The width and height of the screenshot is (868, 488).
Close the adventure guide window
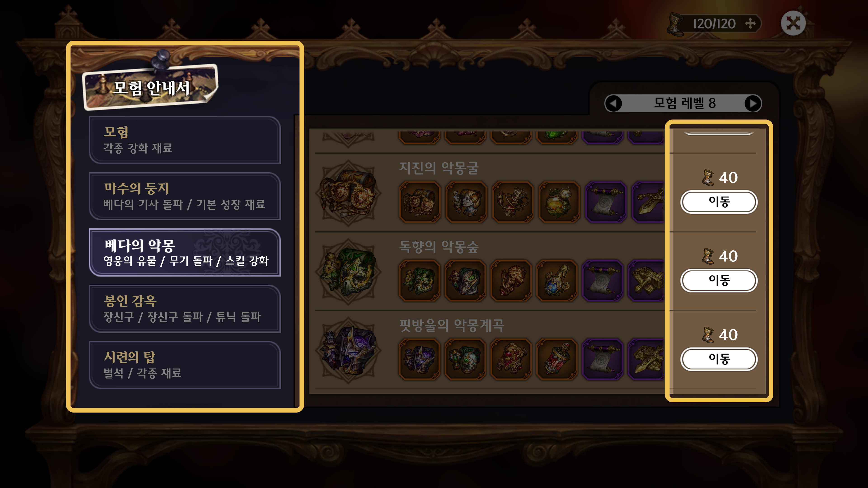pyautogui.click(x=793, y=23)
